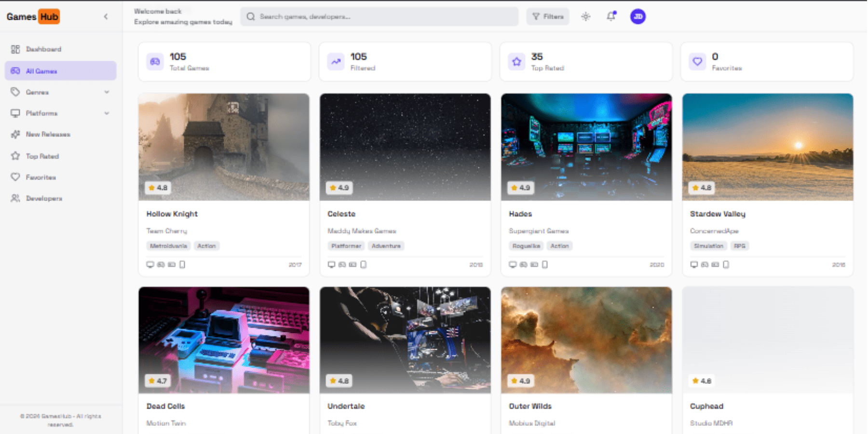This screenshot has width=868, height=434.
Task: Click the 4.9 rating badge on Celeste
Action: click(x=339, y=188)
